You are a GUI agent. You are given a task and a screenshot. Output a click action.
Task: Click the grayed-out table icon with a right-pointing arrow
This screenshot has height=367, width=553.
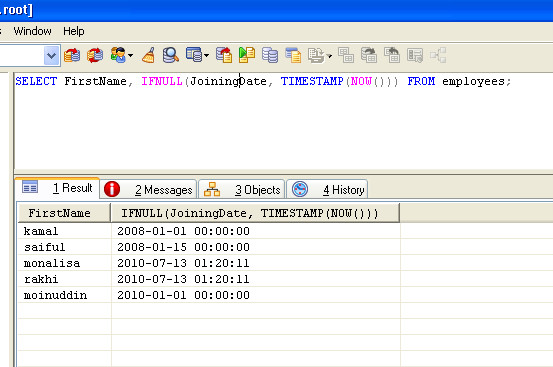(x=369, y=55)
